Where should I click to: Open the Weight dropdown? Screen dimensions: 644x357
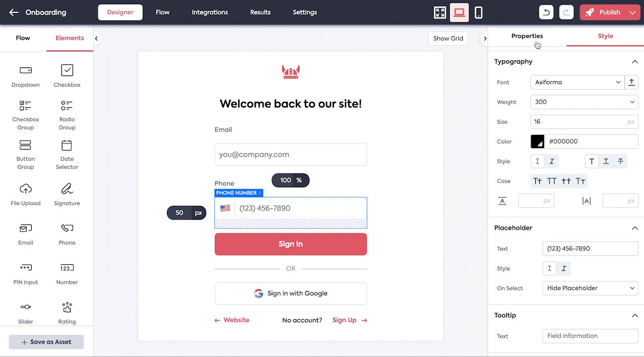pyautogui.click(x=584, y=102)
